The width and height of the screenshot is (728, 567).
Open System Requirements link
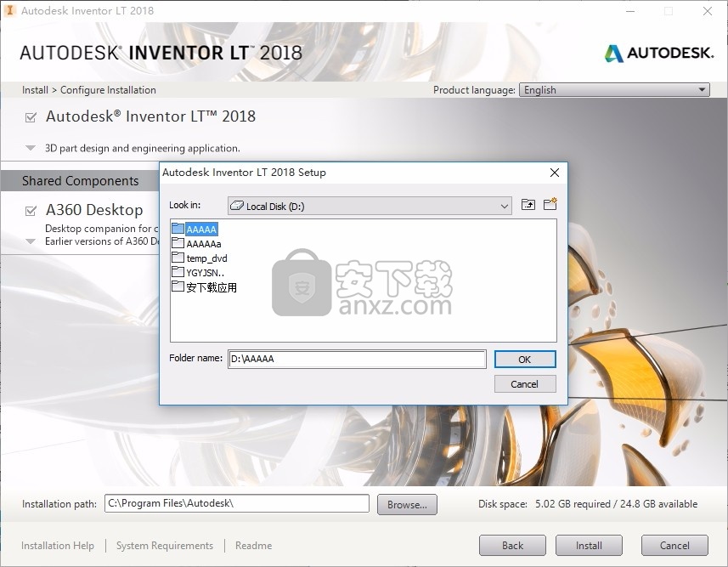click(x=165, y=546)
